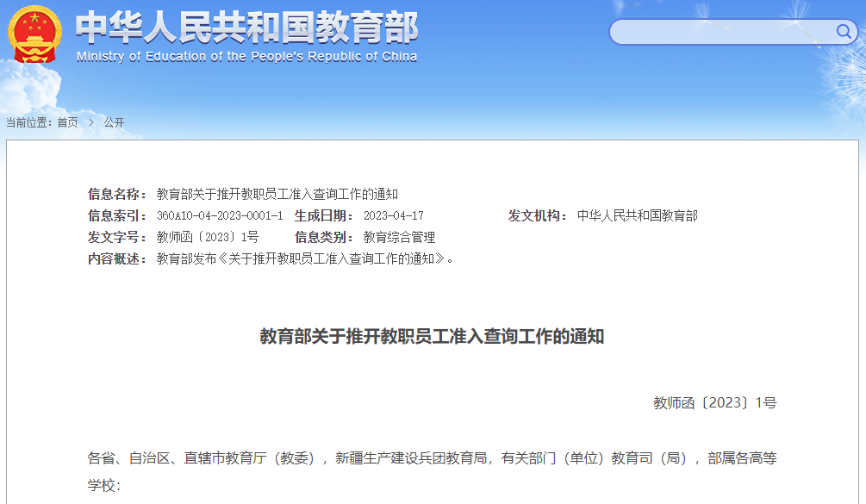Click the Ministry of Education English subtitle
866x504 pixels.
point(247,57)
